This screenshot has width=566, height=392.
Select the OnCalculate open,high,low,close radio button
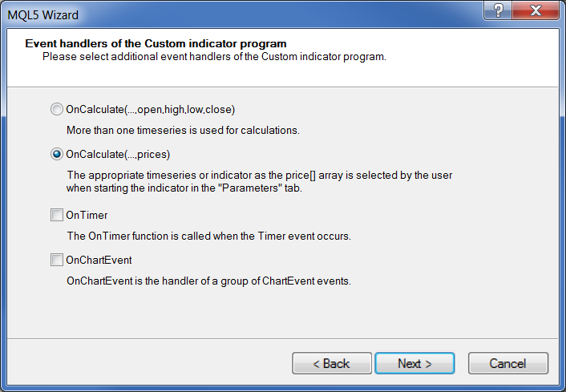coord(56,109)
